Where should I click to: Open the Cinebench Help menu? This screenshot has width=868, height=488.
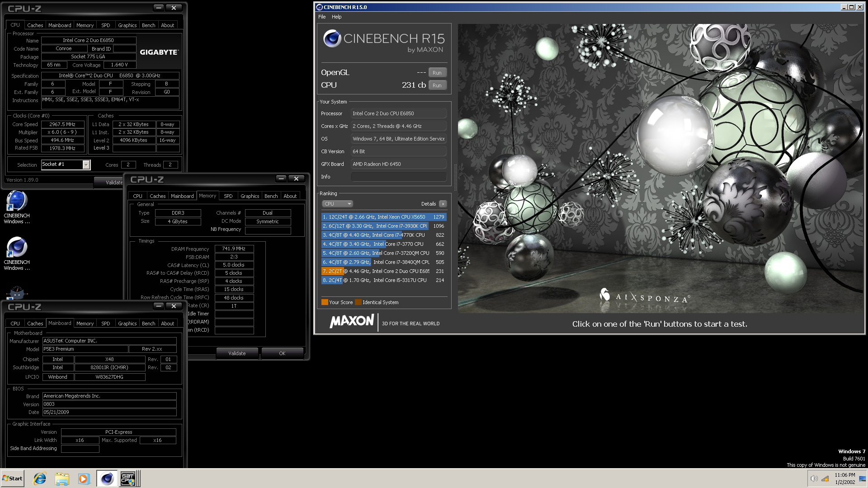point(336,17)
